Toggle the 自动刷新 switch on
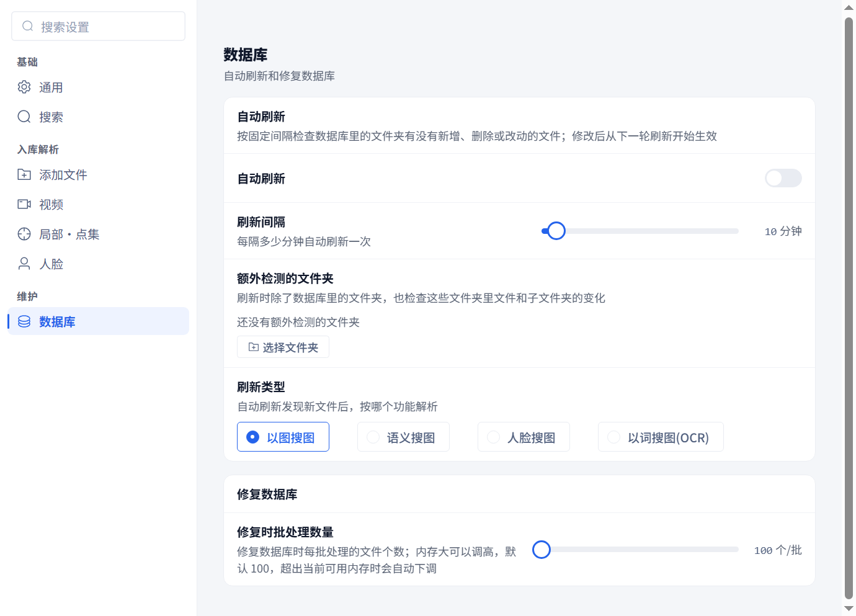Viewport: 856px width, 616px height. coord(783,178)
